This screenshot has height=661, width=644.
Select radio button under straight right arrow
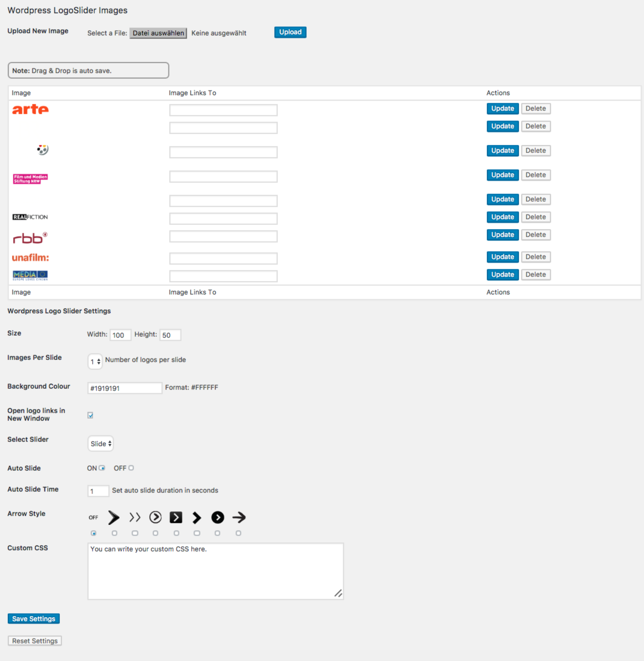tap(239, 533)
